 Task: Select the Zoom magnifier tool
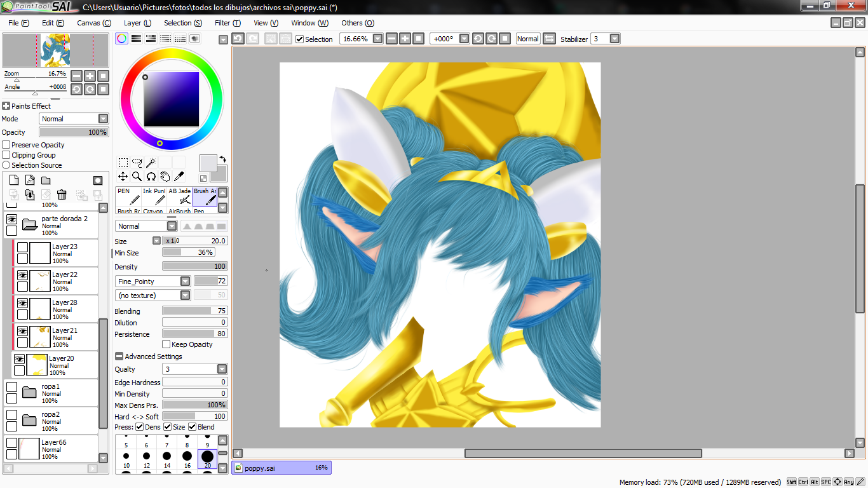[137, 177]
